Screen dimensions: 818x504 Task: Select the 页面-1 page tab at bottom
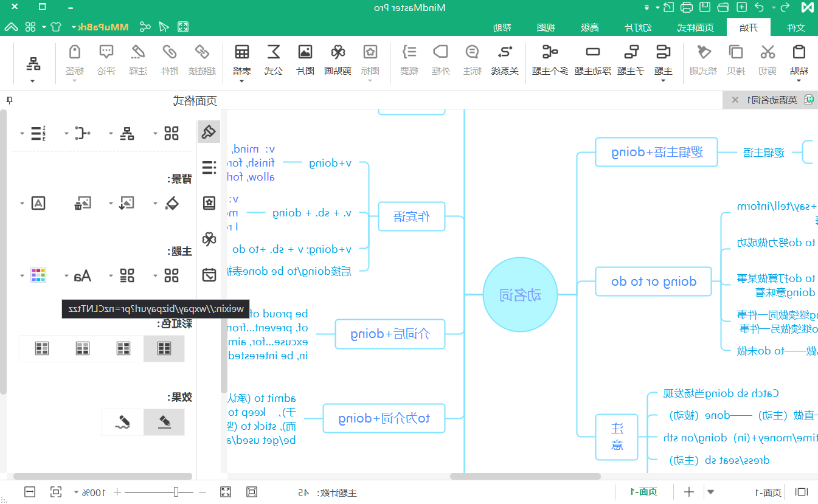[x=645, y=492]
